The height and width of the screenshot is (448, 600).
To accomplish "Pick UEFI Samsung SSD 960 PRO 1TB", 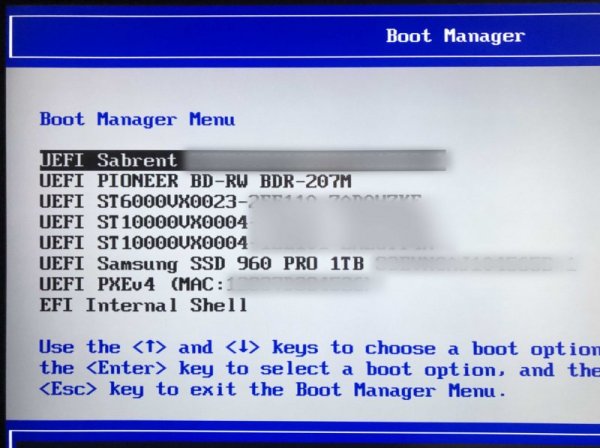I will [x=307, y=264].
